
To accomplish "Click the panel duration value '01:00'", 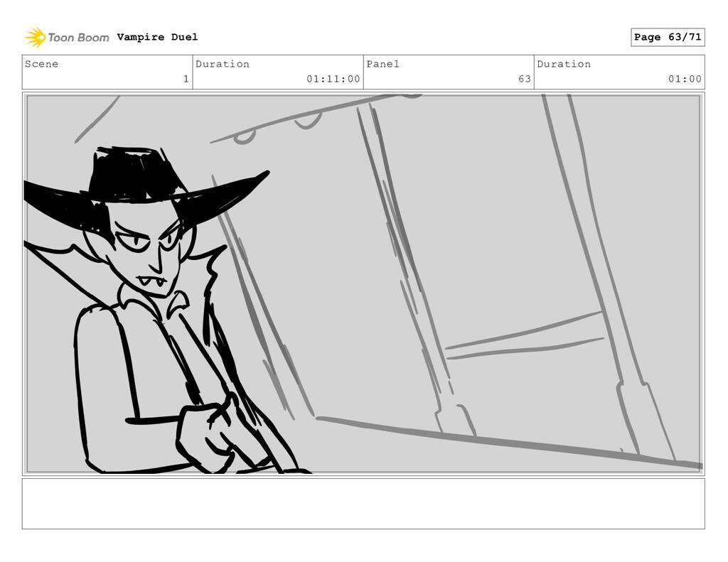I will point(685,79).
